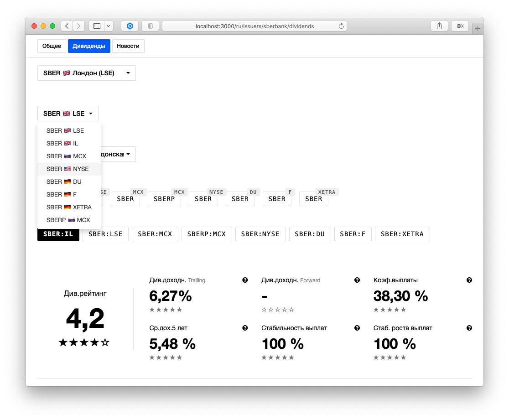
Task: Select SBER LSE from the dropdown list
Action: (69, 130)
